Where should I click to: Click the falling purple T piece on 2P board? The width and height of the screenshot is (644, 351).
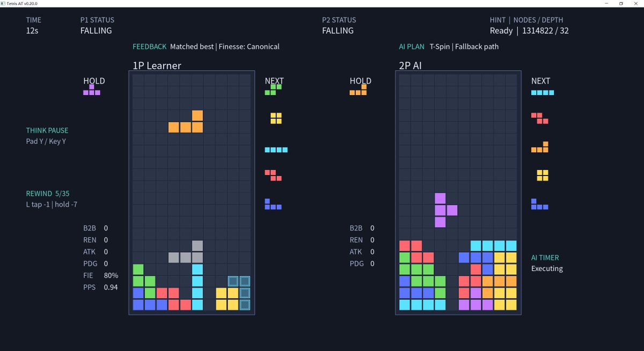(446, 210)
